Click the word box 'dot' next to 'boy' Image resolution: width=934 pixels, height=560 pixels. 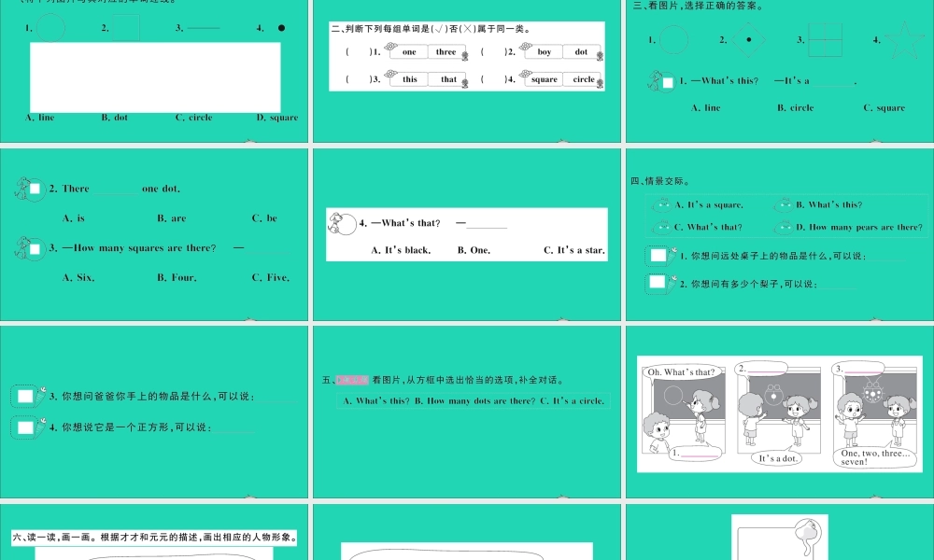click(581, 51)
